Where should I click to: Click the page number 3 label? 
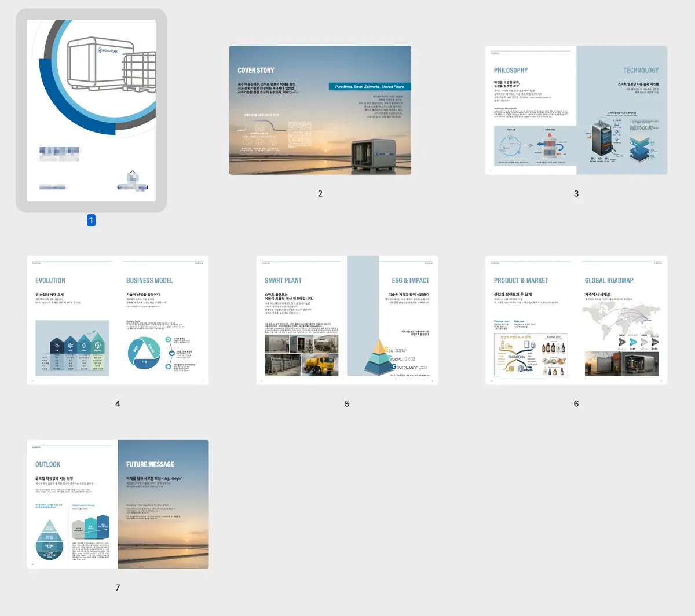tap(576, 193)
